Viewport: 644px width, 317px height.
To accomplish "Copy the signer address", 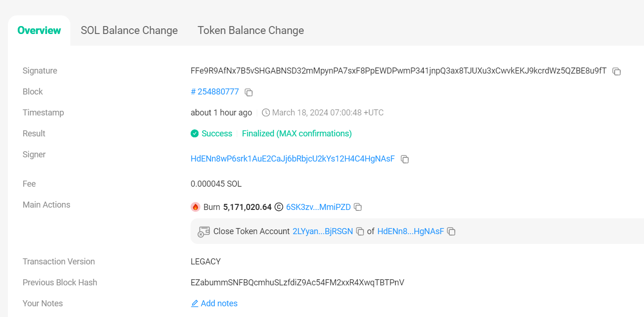I will pos(405,159).
